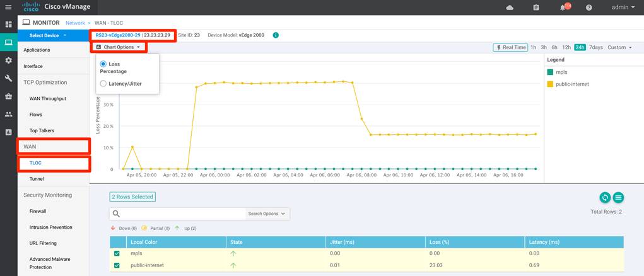The width and height of the screenshot is (644, 276).
Task: Click the device info icon
Action: 276,35
